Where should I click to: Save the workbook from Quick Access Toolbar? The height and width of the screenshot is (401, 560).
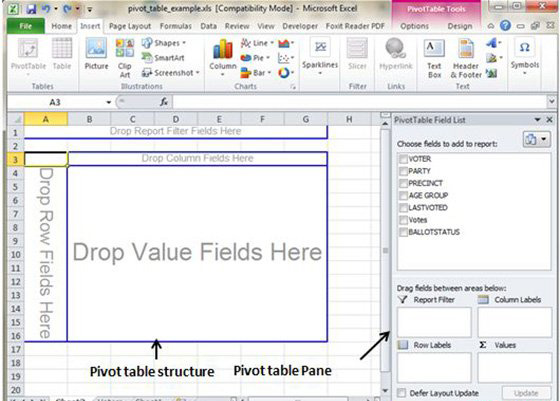31,8
